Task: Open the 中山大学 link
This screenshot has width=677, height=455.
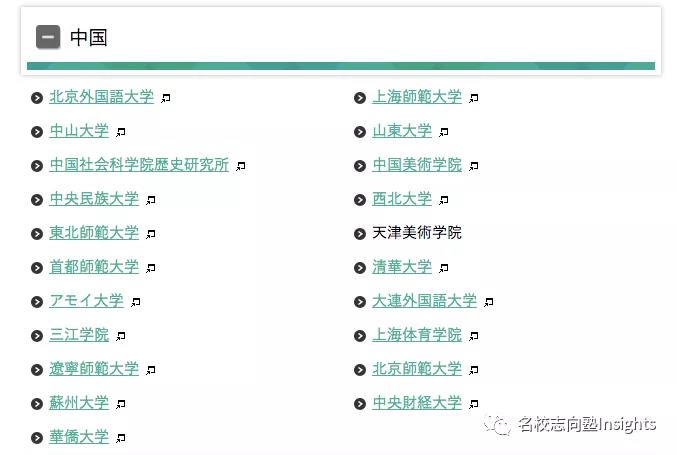Action: coord(79,131)
